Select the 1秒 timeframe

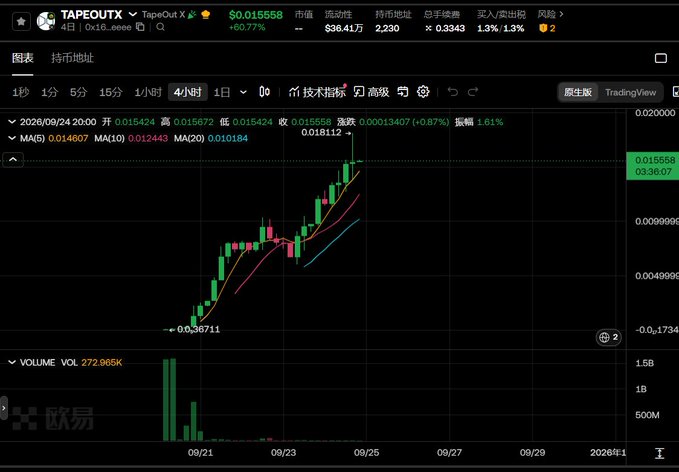pyautogui.click(x=20, y=92)
